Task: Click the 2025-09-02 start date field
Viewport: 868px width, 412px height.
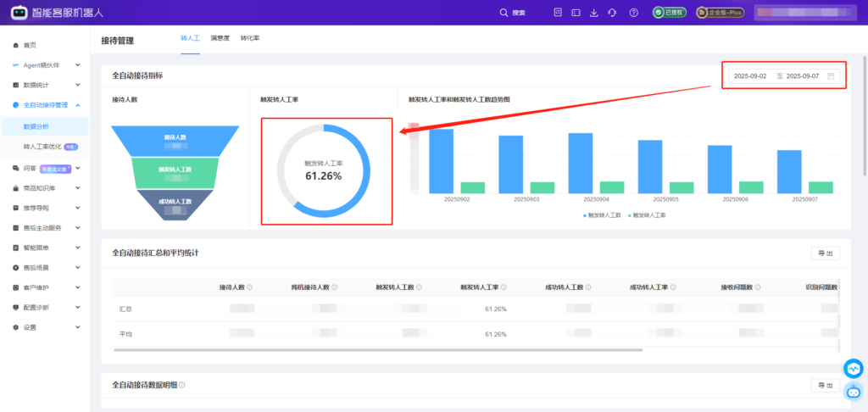Action: 750,76
